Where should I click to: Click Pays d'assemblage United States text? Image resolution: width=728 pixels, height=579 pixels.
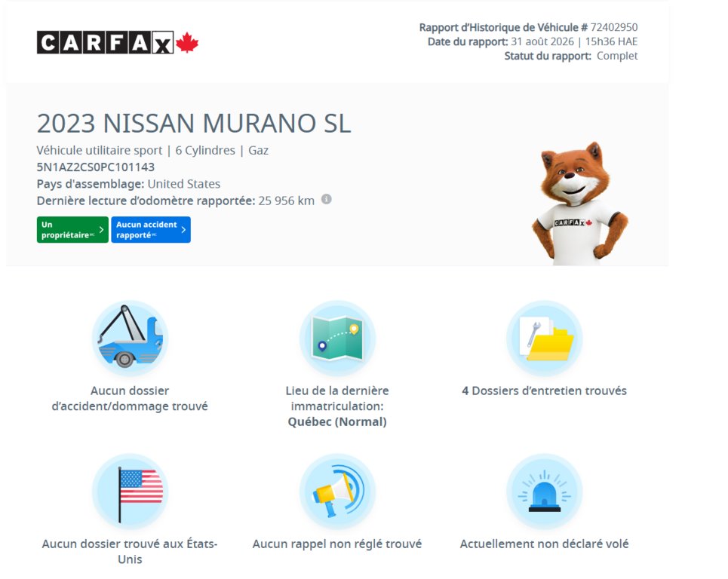(x=128, y=184)
